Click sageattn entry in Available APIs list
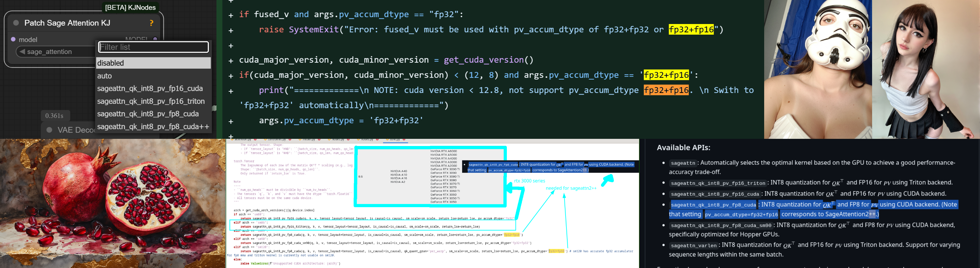Image resolution: width=980 pixels, height=268 pixels. [x=683, y=163]
